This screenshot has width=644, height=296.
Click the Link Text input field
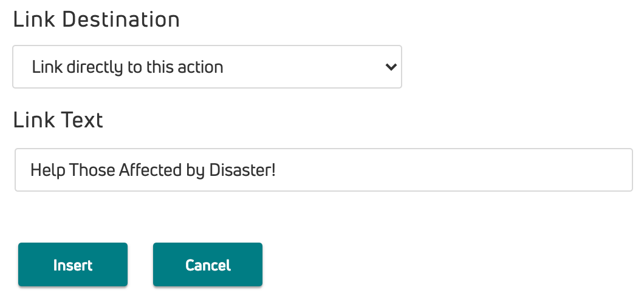(323, 170)
